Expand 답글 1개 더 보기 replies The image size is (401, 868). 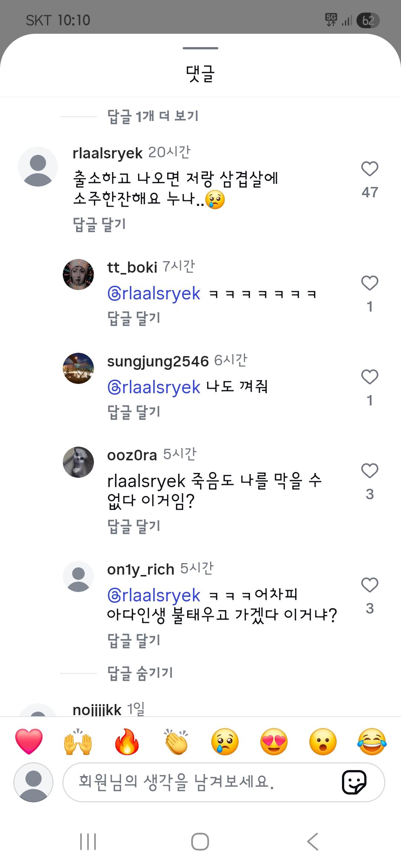[153, 116]
